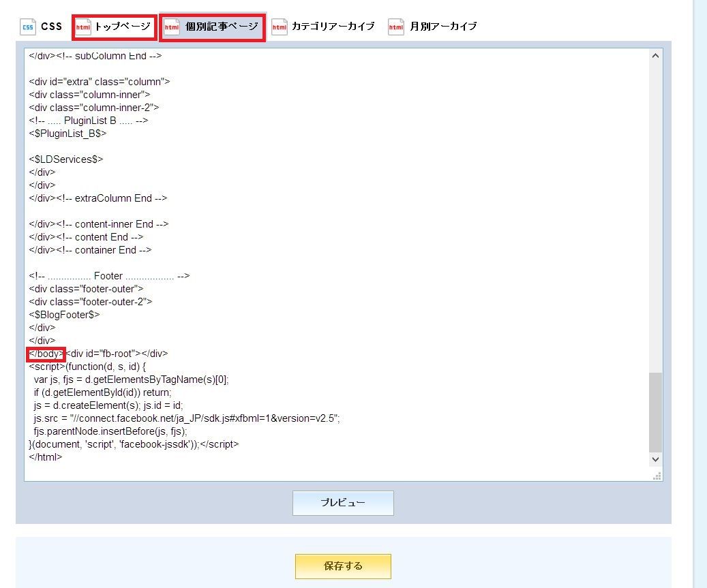Click the div class="footer-outer" line
The image size is (707, 588).
click(86, 289)
